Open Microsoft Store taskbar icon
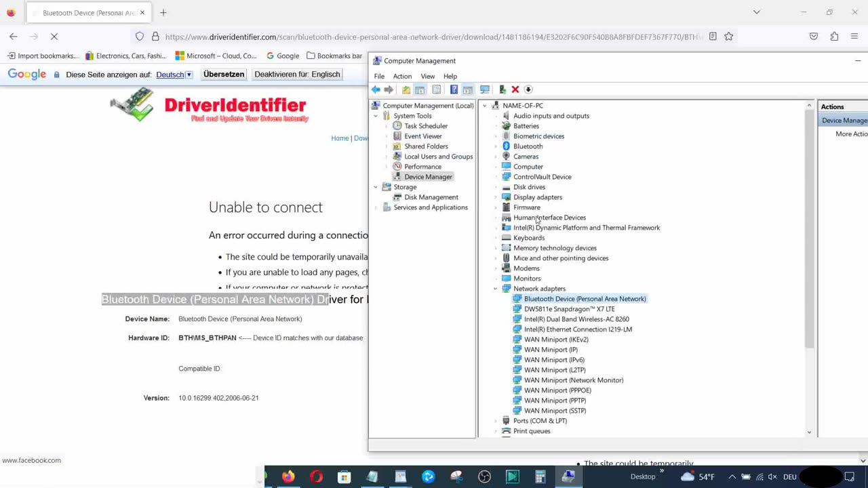The width and height of the screenshot is (868, 488). (344, 476)
